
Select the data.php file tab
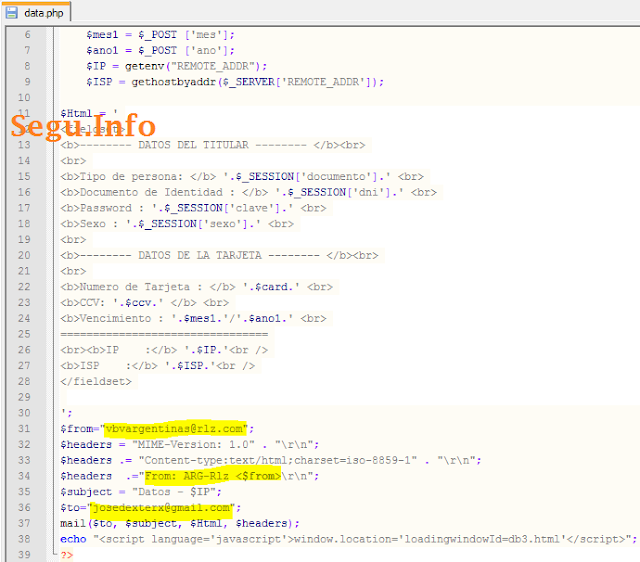(37, 13)
